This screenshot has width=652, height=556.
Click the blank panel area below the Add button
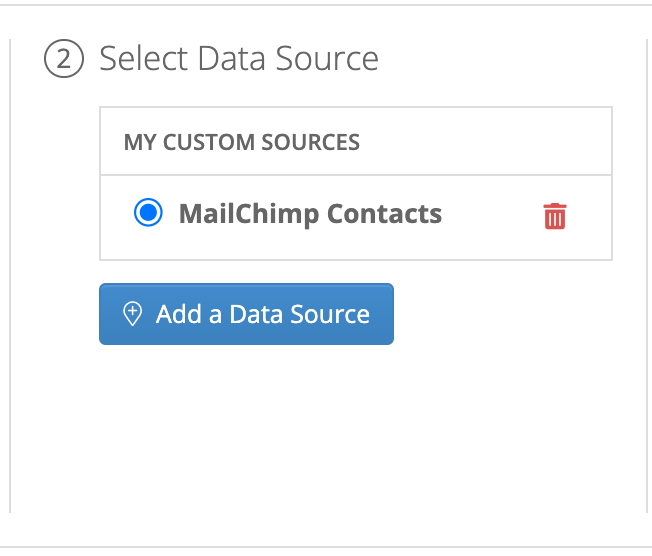328,428
